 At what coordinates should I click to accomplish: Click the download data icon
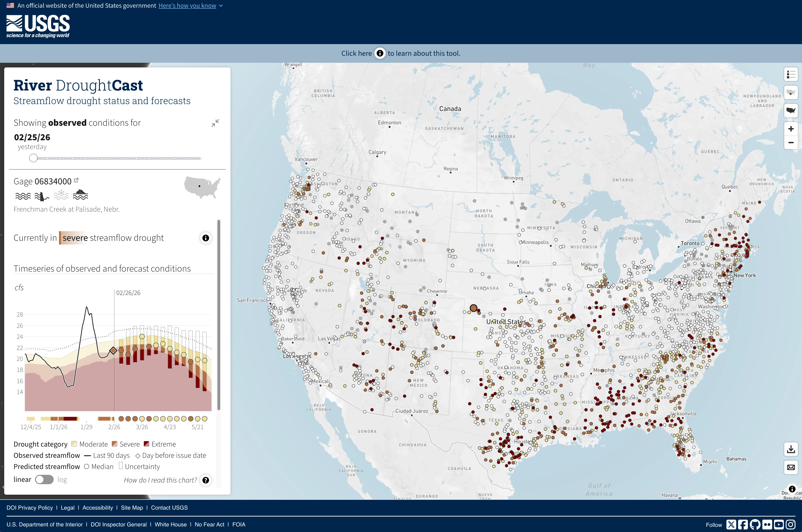pos(791,449)
